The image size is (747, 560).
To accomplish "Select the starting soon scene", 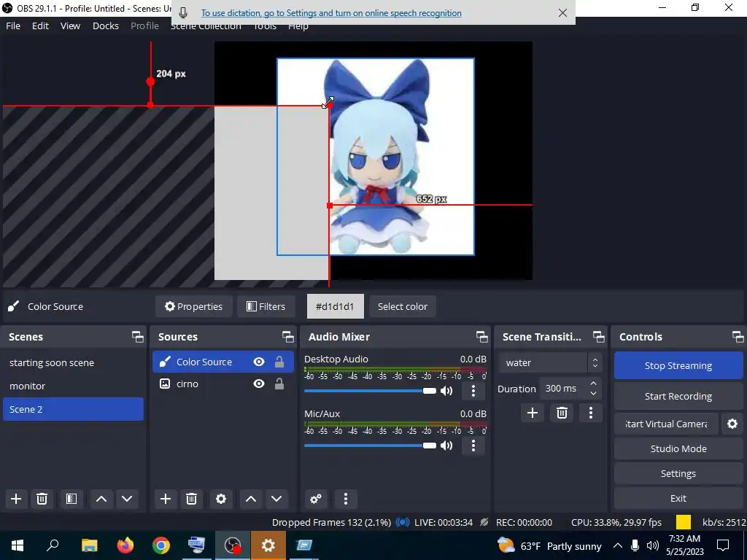I will [73, 362].
